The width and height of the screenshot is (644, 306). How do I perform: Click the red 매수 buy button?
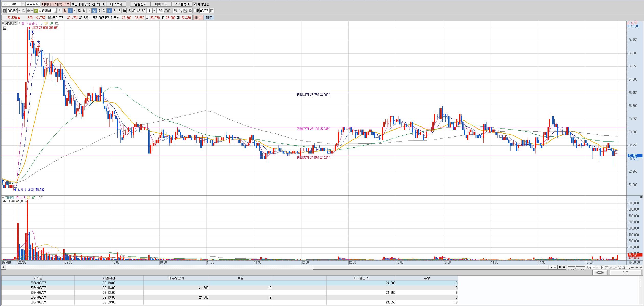pyautogui.click(x=198, y=18)
